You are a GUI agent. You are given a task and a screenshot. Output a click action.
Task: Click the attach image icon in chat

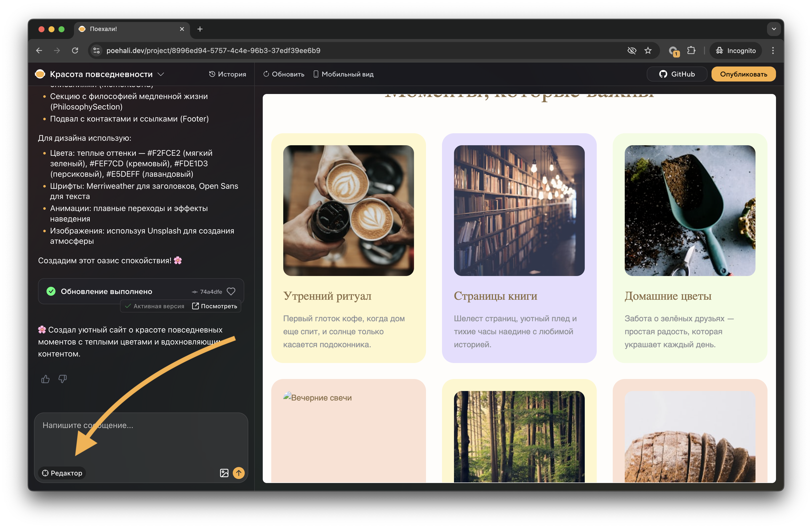(x=224, y=473)
